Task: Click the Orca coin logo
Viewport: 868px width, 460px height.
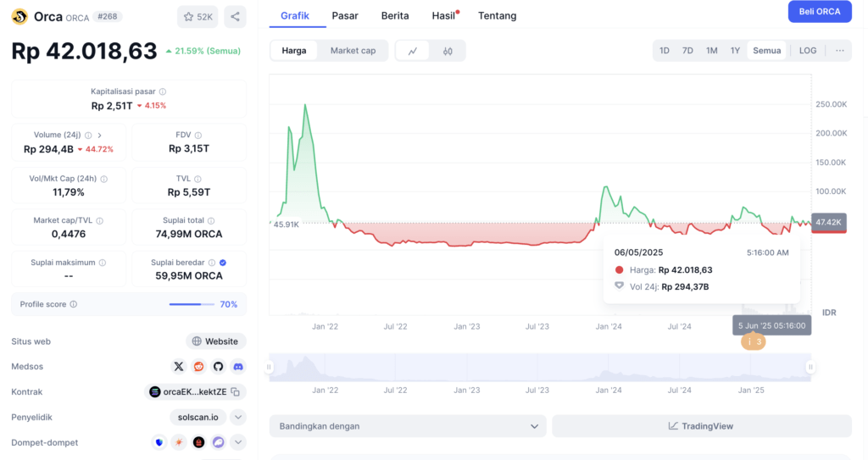Action: pos(20,17)
